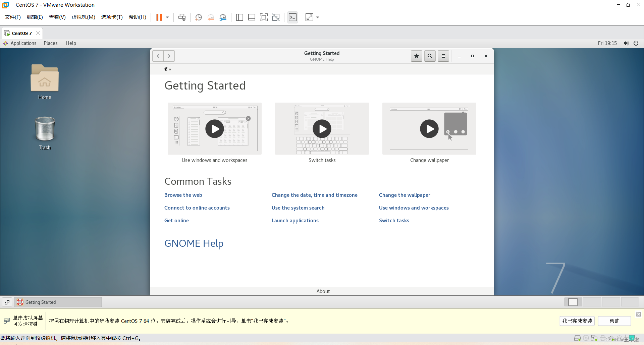Open the GNOME Help hamburger menu
Viewport: 644px width, 345px height.
[x=443, y=56]
